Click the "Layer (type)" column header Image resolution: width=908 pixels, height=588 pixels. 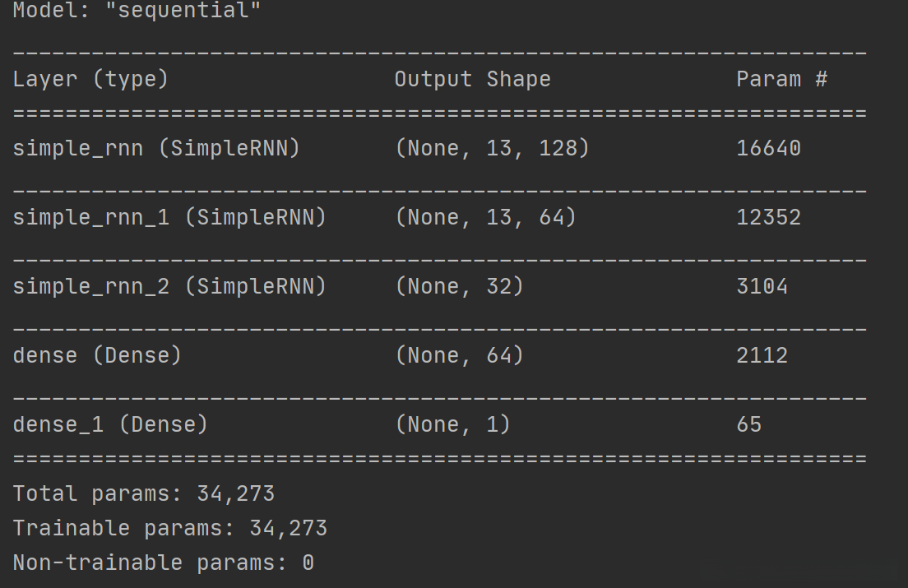(90, 80)
